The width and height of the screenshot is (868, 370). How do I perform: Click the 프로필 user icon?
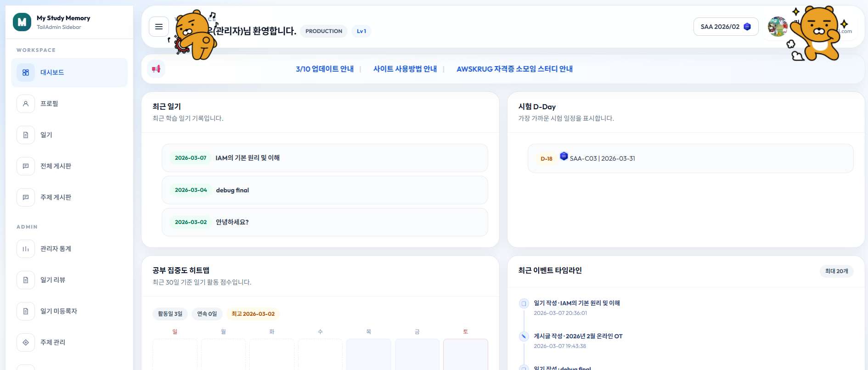pos(26,104)
